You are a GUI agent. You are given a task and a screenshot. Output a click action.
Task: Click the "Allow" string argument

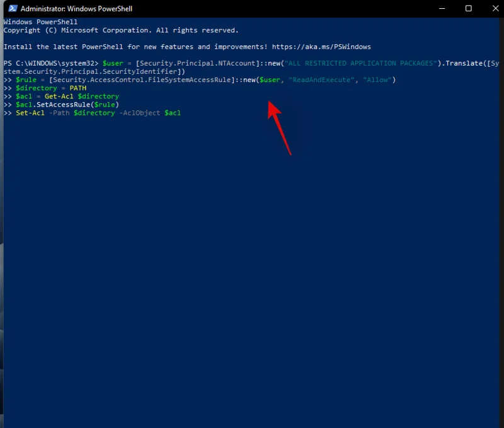click(377, 80)
